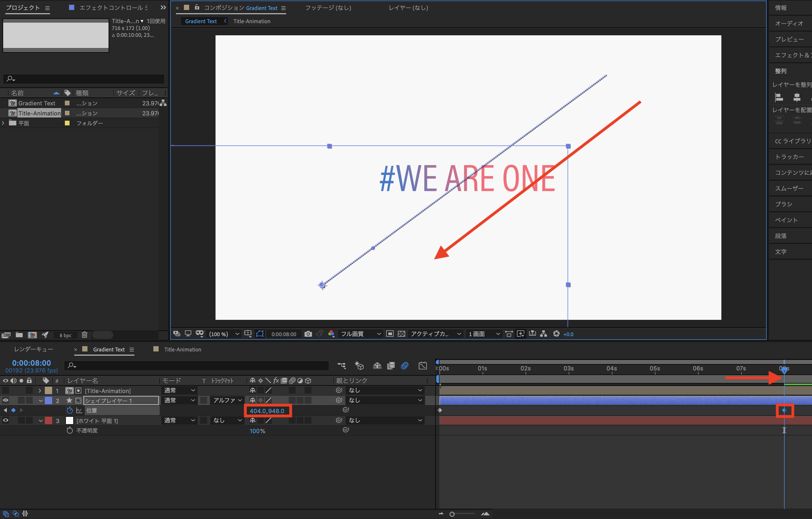Viewport: 812px width, 519px height.
Task: Open the レンダーキュー tab
Action: tap(33, 349)
